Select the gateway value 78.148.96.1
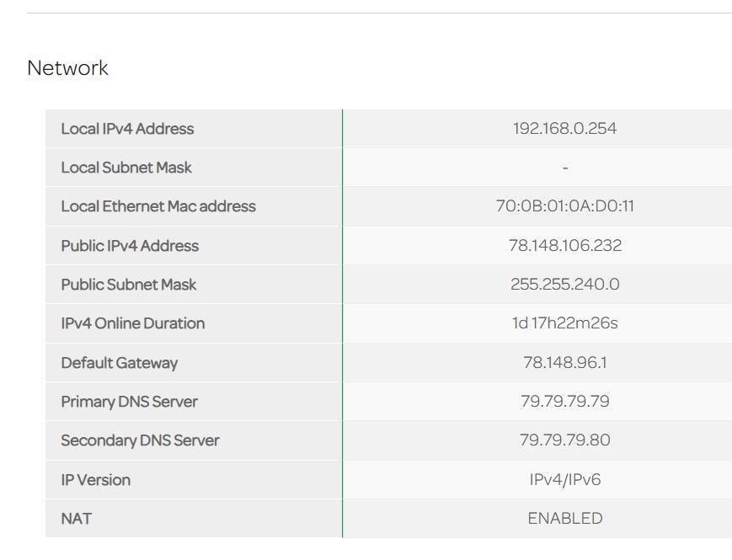Image resolution: width=732 pixels, height=560 pixels. [564, 363]
